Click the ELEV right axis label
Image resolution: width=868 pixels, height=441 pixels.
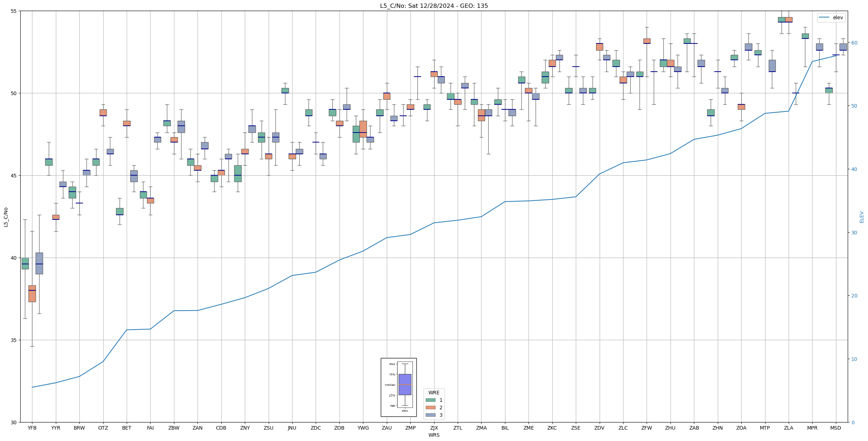862,217
